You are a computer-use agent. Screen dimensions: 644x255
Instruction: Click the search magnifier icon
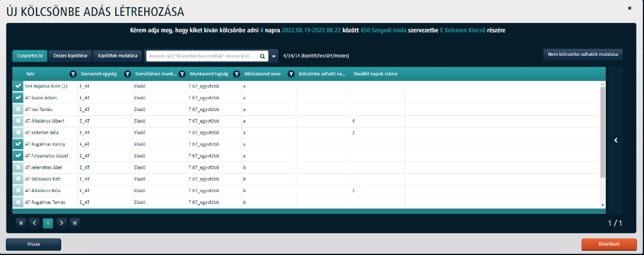262,56
